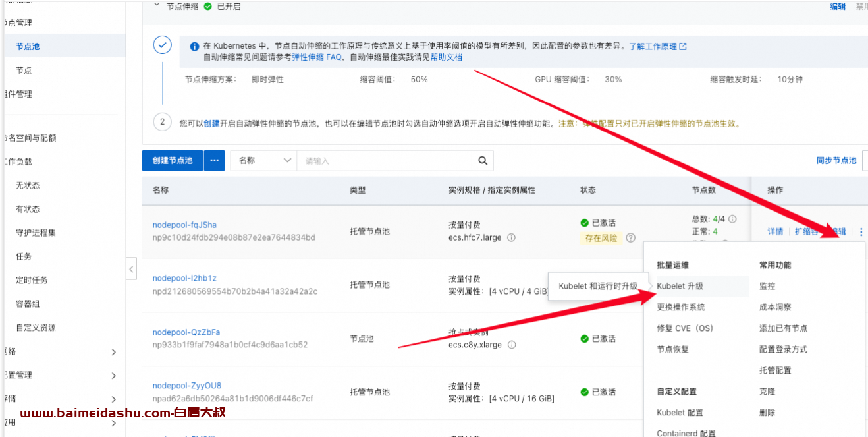Click the 请输入 search input field
868x437 pixels.
pyautogui.click(x=384, y=160)
